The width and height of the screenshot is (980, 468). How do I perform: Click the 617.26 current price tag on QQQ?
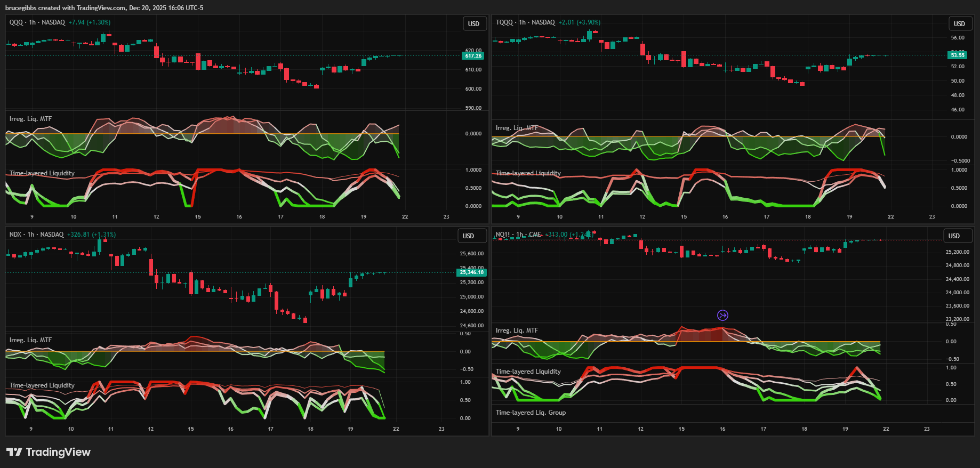tap(473, 56)
